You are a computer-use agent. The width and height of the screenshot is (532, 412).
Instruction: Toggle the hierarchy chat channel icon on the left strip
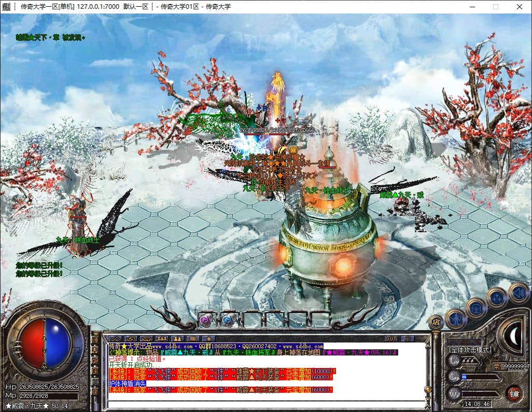[95, 350]
